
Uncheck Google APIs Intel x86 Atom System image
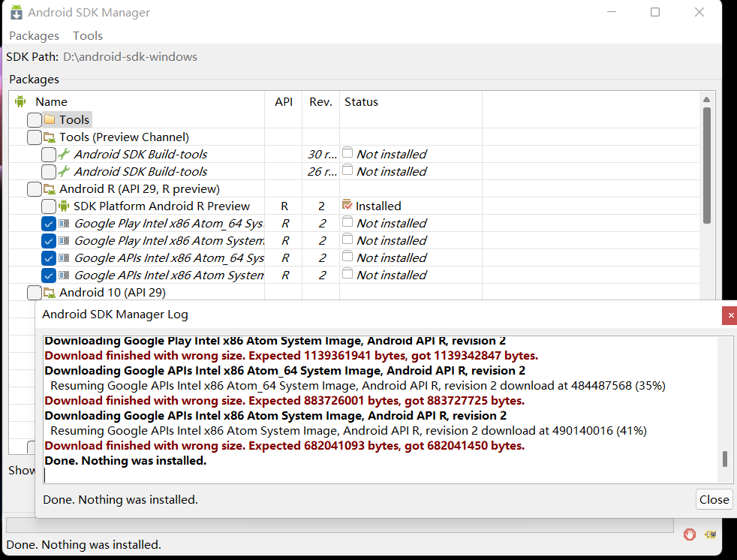pyautogui.click(x=49, y=275)
